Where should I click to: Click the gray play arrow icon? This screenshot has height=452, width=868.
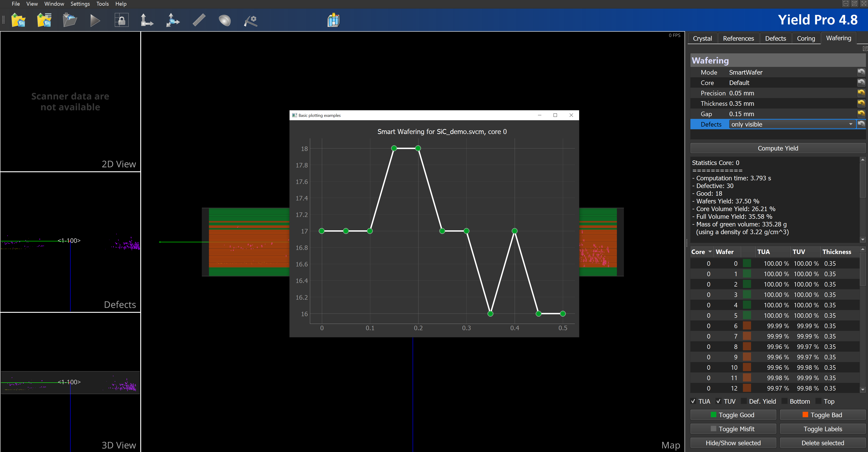pyautogui.click(x=95, y=21)
